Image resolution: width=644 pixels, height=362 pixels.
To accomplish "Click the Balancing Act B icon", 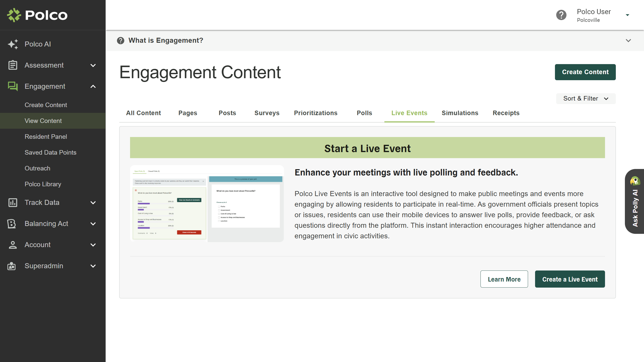I will [12, 224].
